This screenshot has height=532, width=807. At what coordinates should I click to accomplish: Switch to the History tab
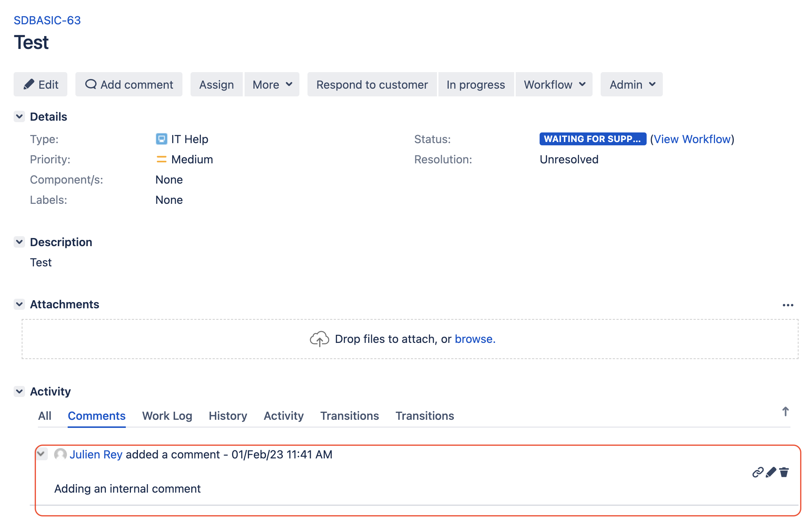click(228, 416)
